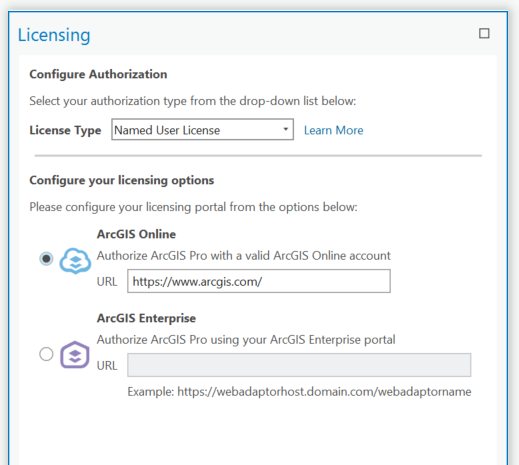This screenshot has height=465, width=519.
Task: Select the ArcGIS Online radio button
Action: [46, 259]
